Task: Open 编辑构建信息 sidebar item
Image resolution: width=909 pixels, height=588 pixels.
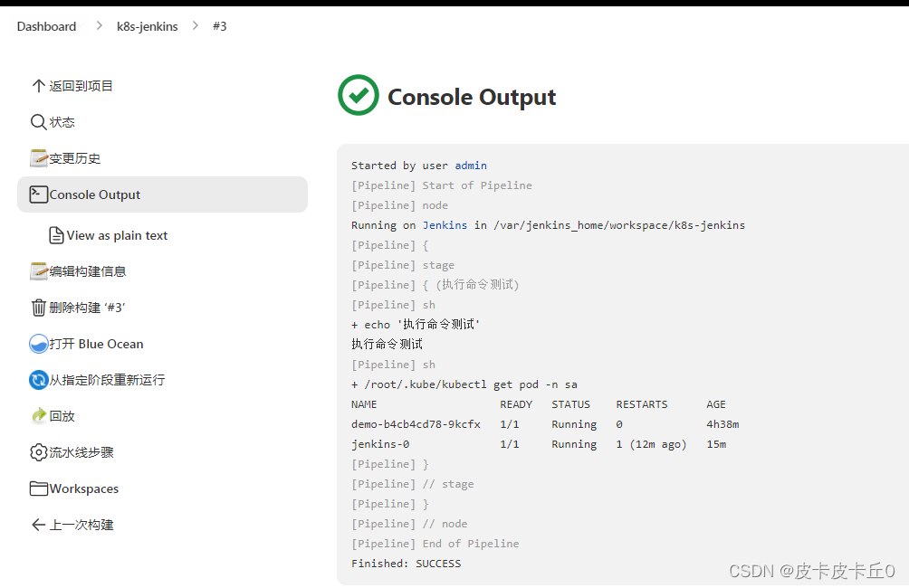Action: (x=88, y=271)
